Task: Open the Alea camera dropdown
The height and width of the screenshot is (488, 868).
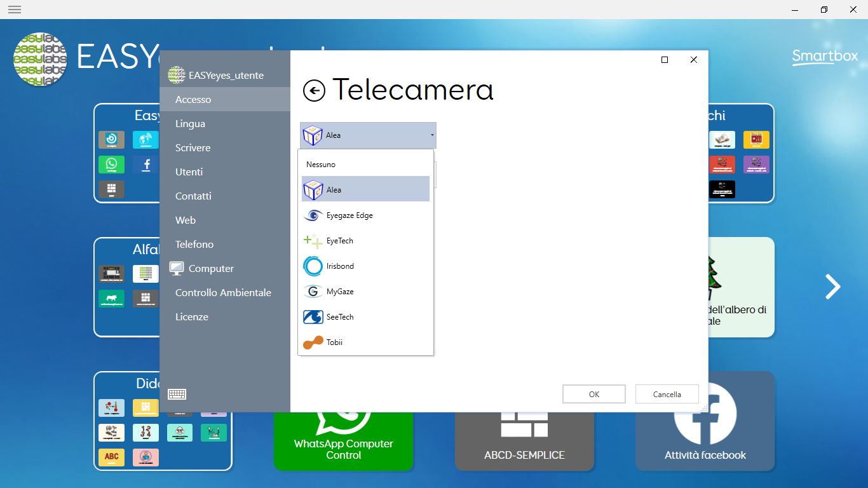Action: click(x=368, y=135)
